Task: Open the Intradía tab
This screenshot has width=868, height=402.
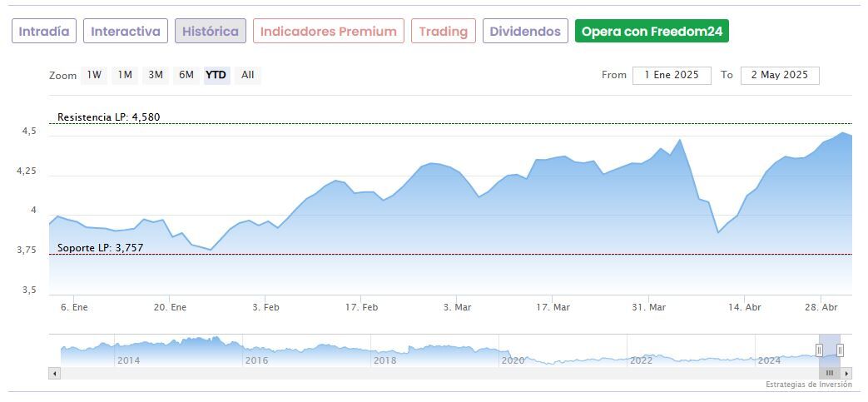Action: [x=44, y=32]
